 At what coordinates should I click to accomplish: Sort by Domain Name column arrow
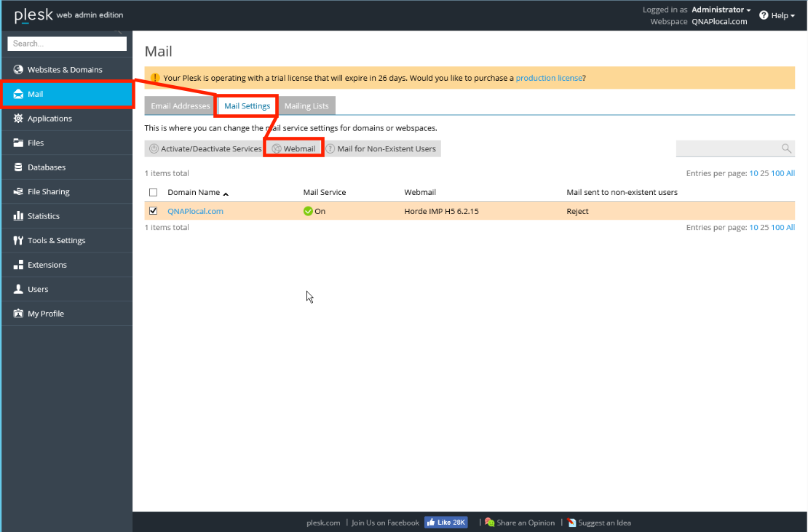tap(226, 194)
